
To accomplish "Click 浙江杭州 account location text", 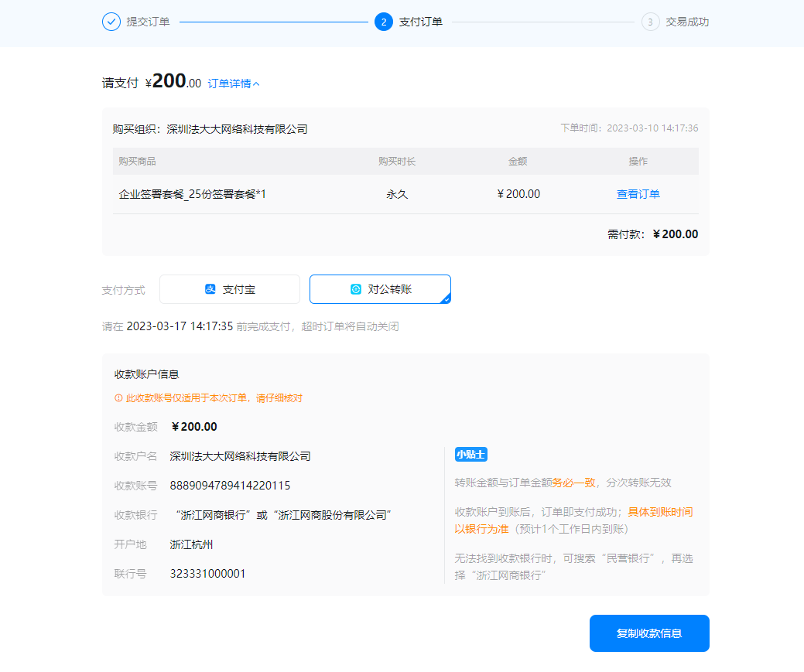I will click(x=191, y=544).
